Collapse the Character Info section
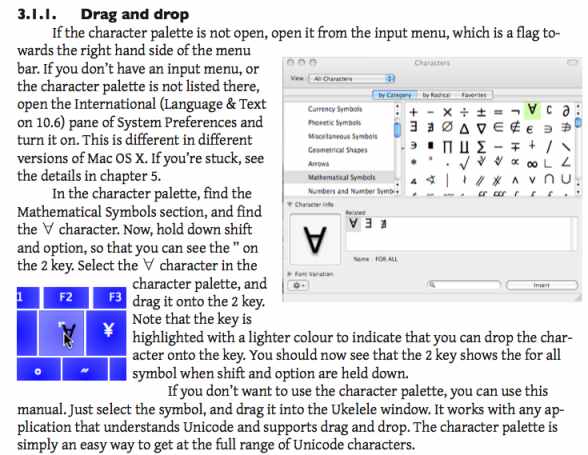This screenshot has height=455, width=588. (x=289, y=204)
